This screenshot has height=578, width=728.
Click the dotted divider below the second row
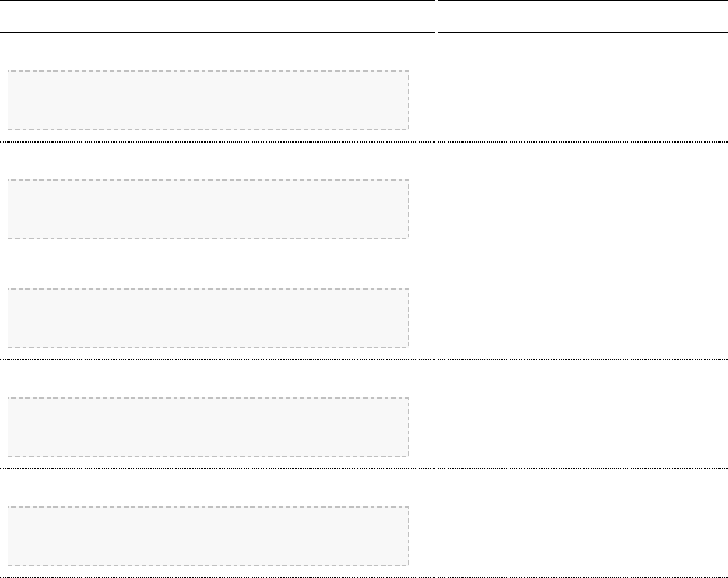(218, 251)
